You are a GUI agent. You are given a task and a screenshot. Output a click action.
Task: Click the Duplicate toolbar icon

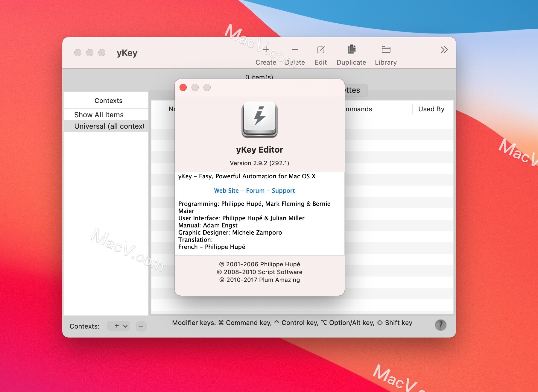pyautogui.click(x=352, y=49)
